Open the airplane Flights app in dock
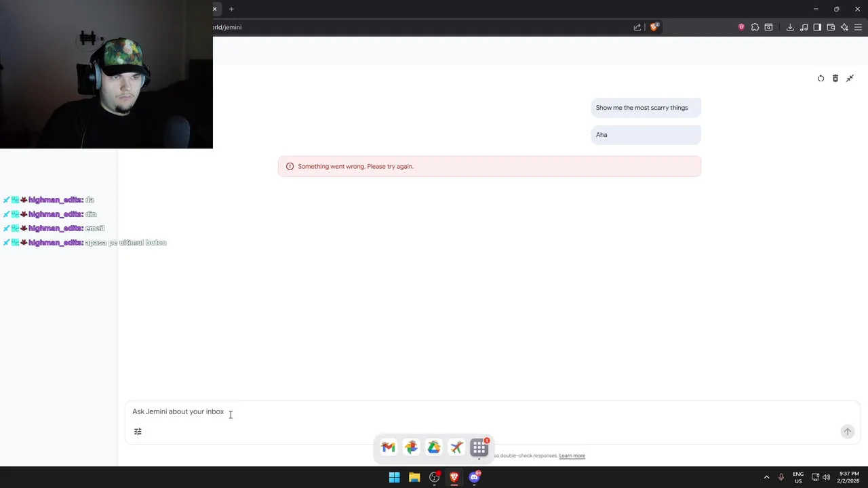 pyautogui.click(x=456, y=447)
